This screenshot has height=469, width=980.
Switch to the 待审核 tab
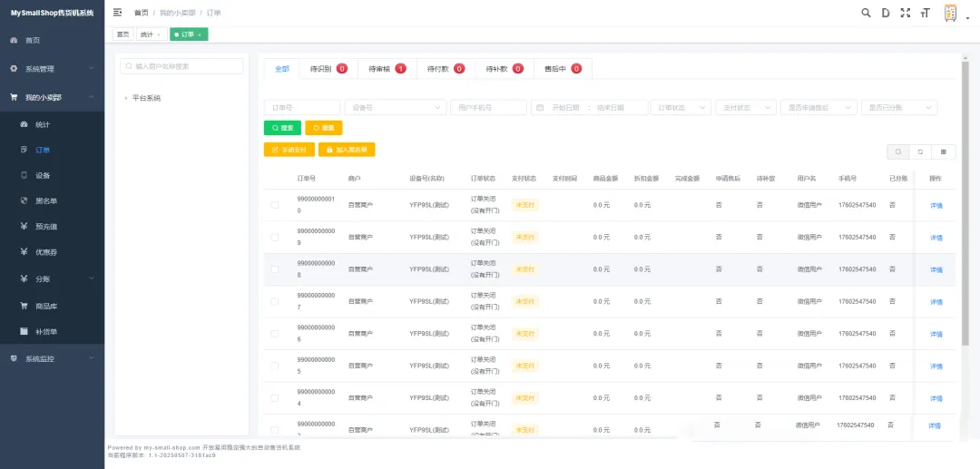click(387, 69)
